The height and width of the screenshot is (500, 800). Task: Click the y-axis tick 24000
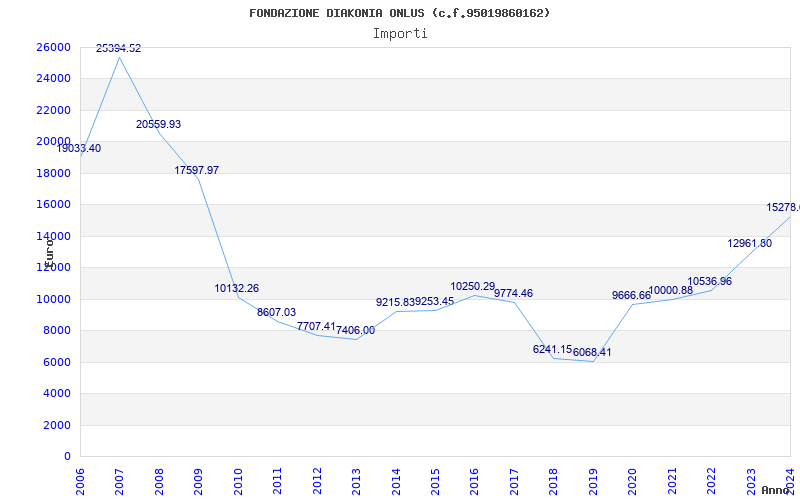tap(54, 79)
